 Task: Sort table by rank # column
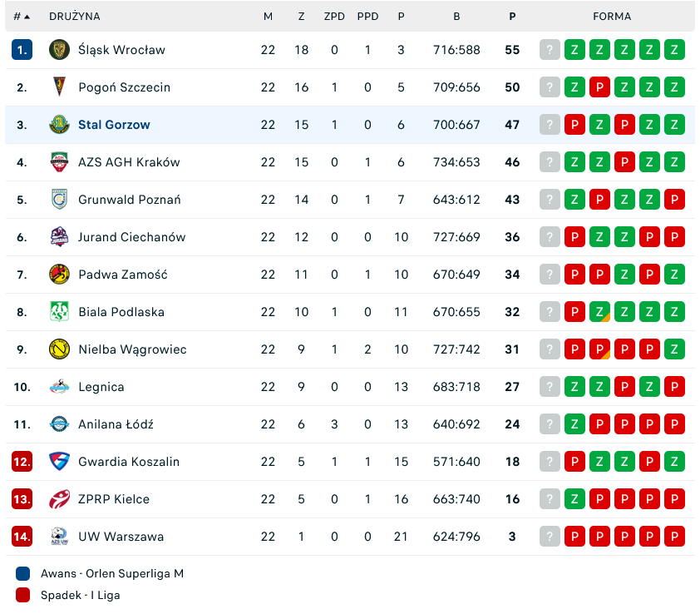[x=22, y=17]
